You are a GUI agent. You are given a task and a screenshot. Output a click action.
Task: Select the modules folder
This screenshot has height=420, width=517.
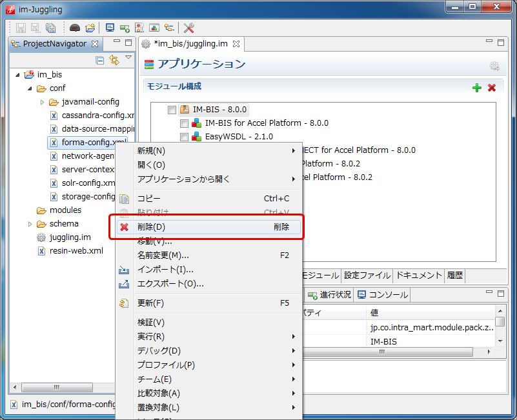[x=59, y=210]
